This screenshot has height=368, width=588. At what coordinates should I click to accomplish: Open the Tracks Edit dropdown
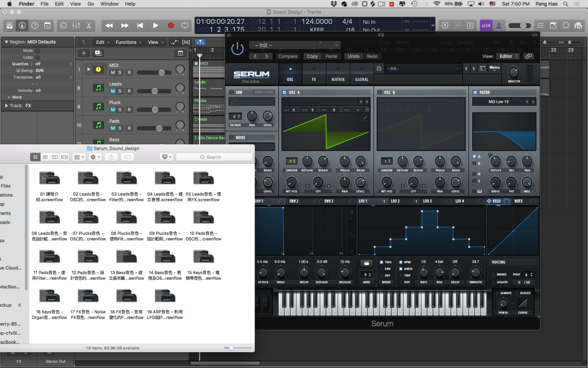pos(103,42)
